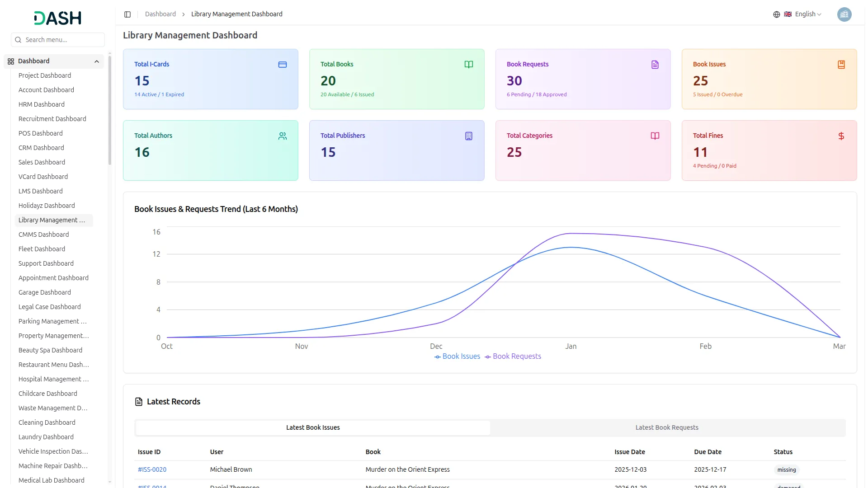Click the Issue Date column header

click(629, 452)
